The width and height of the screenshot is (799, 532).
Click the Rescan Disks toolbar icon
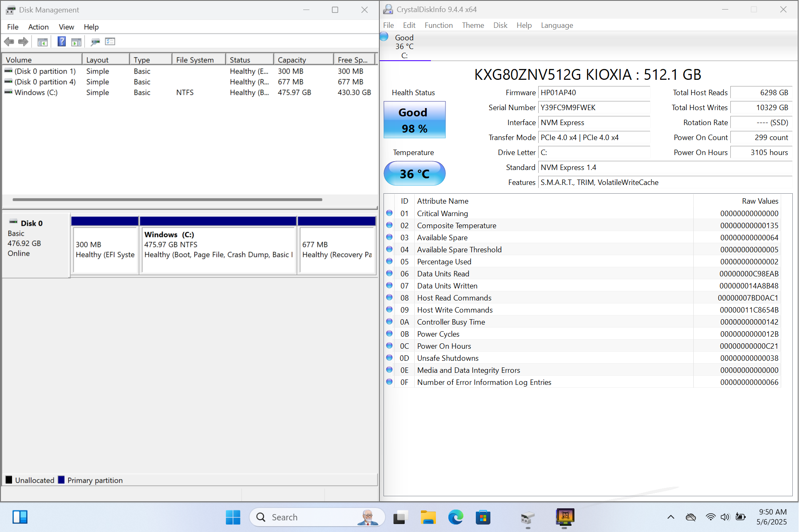pos(95,42)
